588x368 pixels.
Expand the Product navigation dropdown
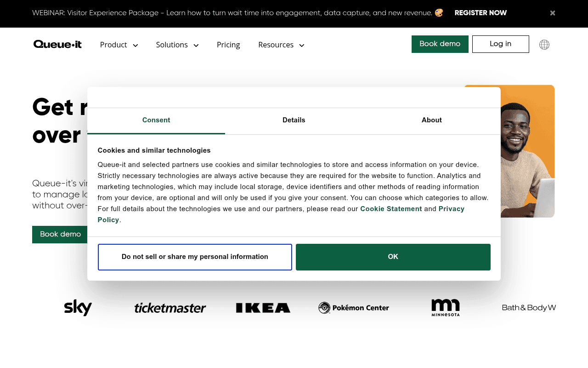119,45
